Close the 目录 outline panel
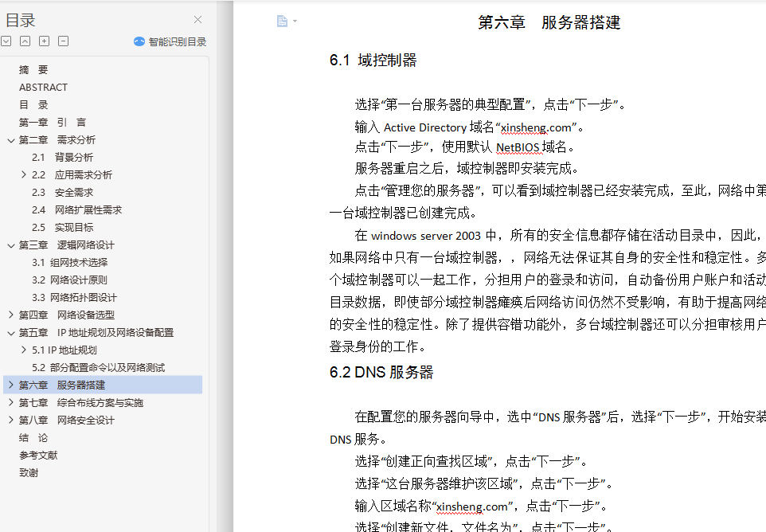 pyautogui.click(x=197, y=20)
